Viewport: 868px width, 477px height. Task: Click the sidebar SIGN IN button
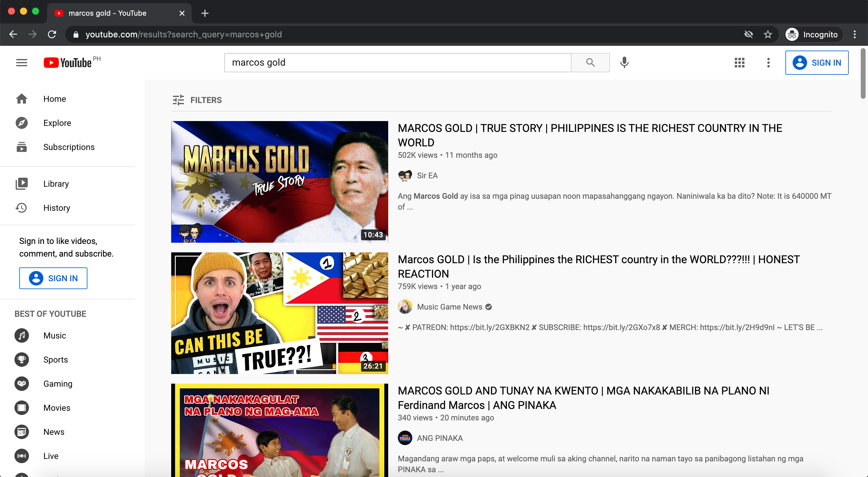click(x=53, y=278)
